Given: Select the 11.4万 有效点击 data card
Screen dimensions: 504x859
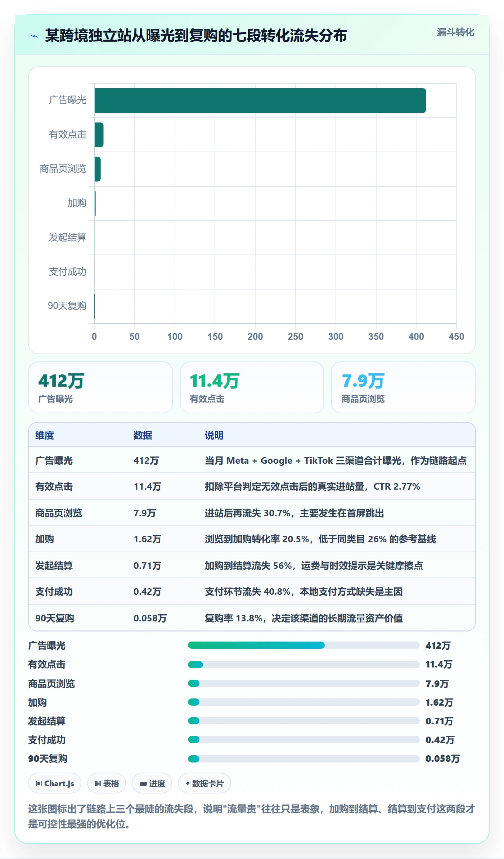Looking at the screenshot, I should pyautogui.click(x=252, y=387).
